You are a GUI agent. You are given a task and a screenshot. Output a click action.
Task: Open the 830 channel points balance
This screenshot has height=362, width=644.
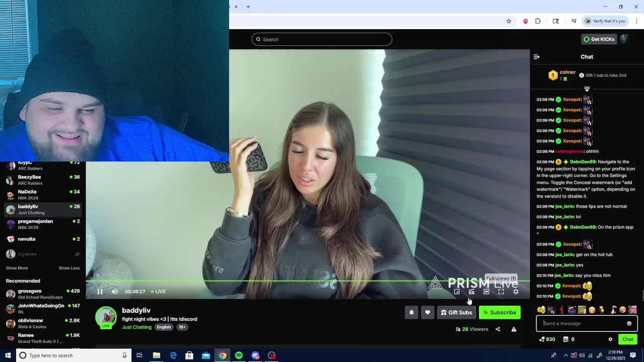(x=547, y=339)
